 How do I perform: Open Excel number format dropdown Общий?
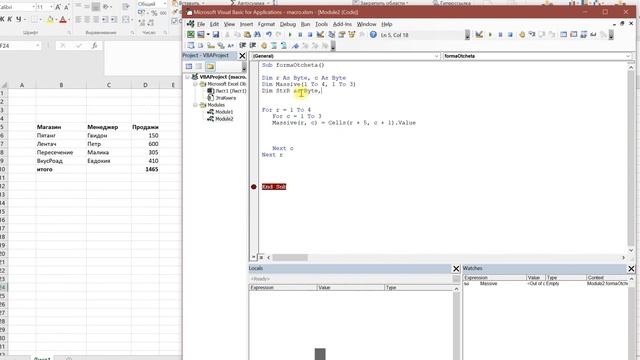(164, 4)
